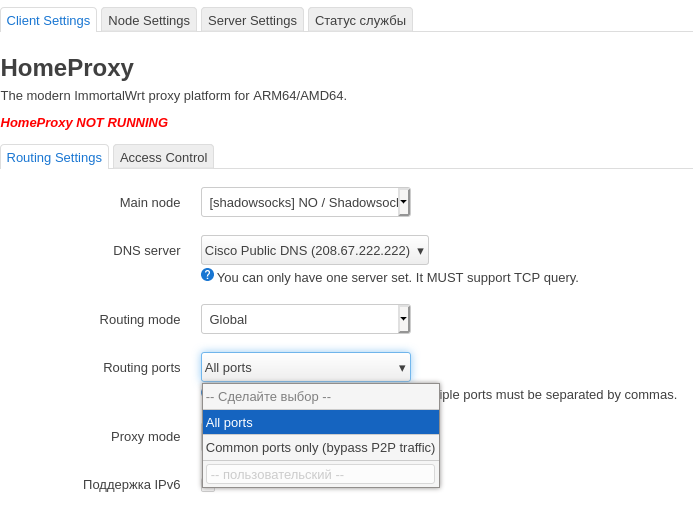This screenshot has height=507, width=693.
Task: Click the HomeProxy NOT RUNNING status text
Action: click(84, 122)
